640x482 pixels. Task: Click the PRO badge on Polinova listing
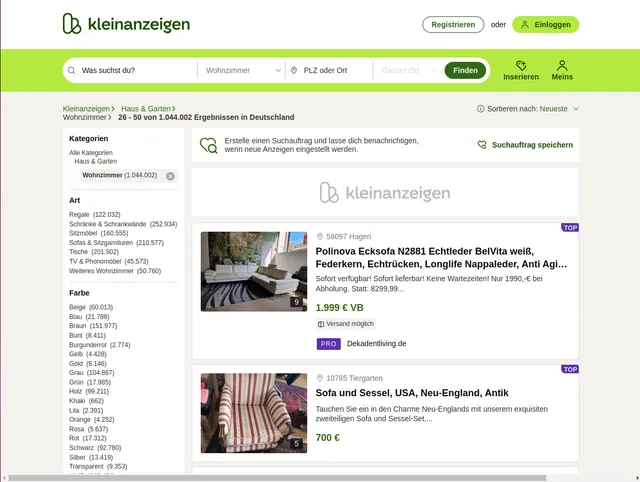point(328,343)
